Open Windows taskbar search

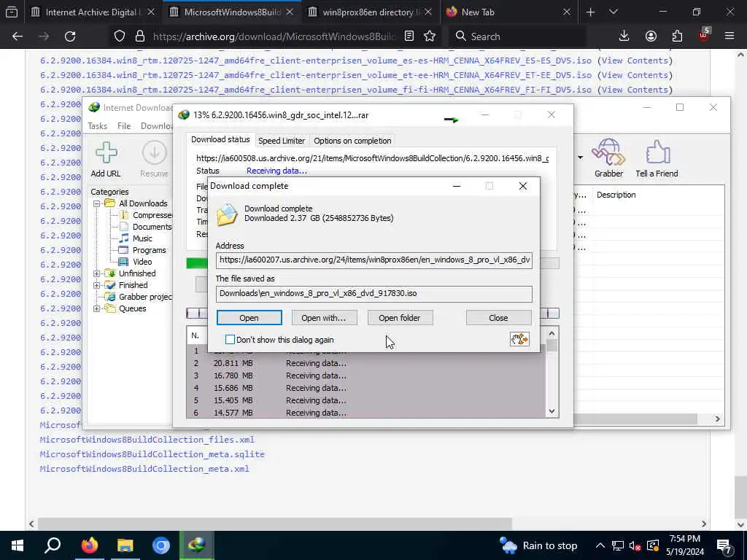(53, 545)
